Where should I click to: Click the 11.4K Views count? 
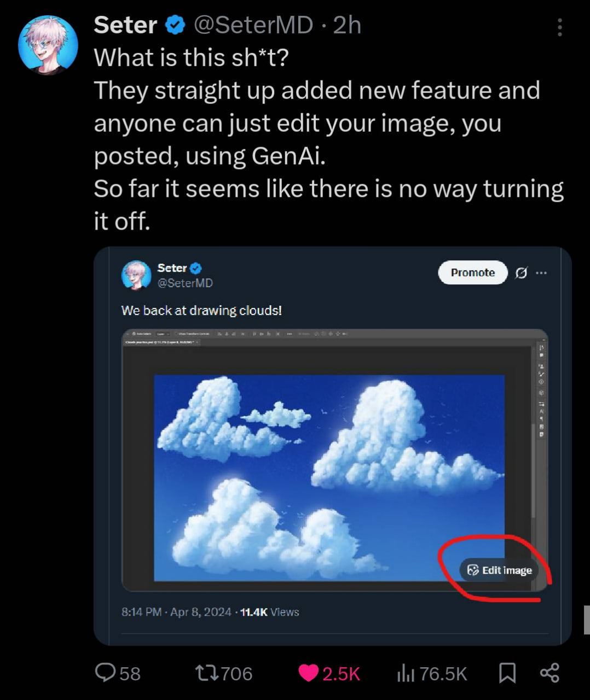click(x=269, y=612)
